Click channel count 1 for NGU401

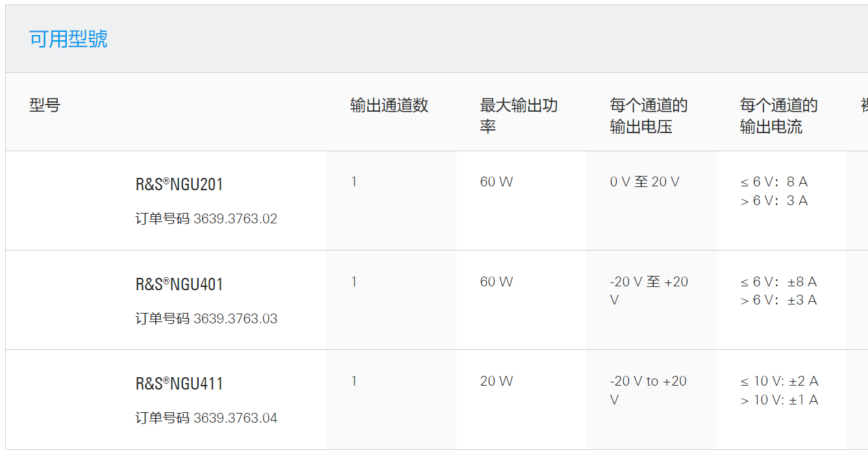coord(354,282)
